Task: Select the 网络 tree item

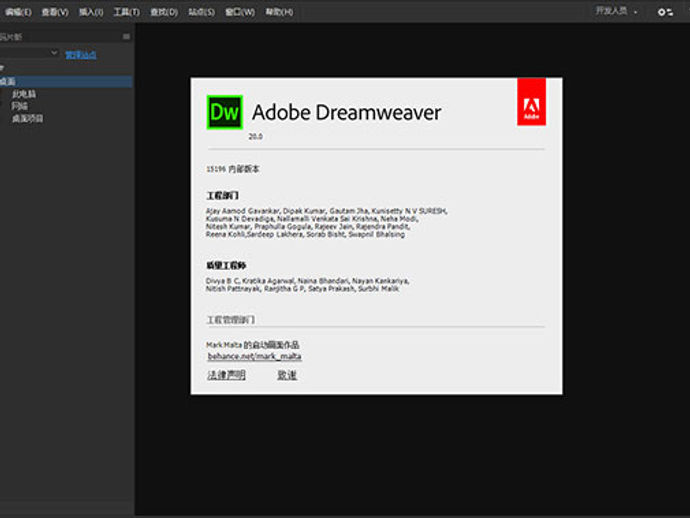Action: (x=19, y=106)
